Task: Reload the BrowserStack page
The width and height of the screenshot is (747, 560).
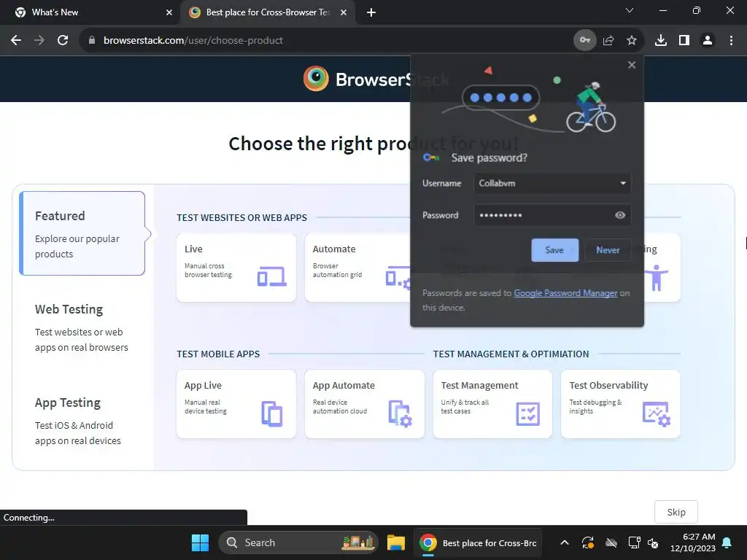Action: tap(63, 41)
